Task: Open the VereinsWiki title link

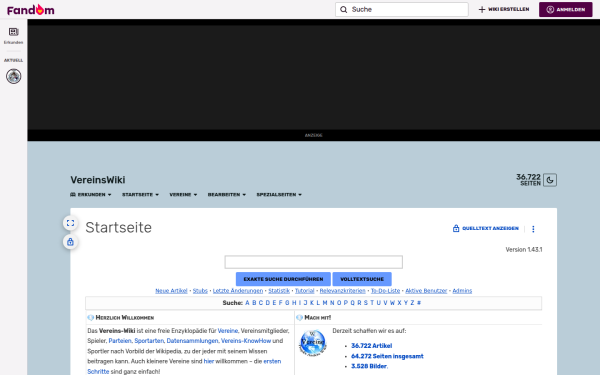Action: coord(98,180)
